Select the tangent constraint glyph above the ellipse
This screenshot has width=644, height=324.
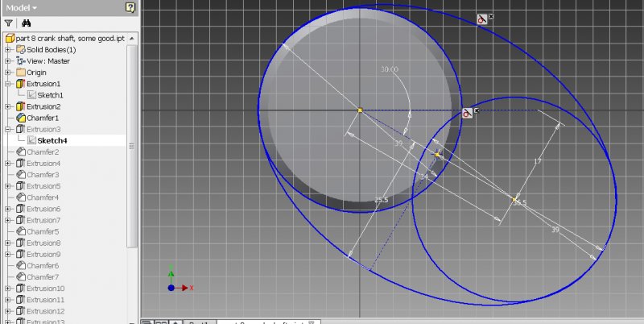click(x=481, y=19)
